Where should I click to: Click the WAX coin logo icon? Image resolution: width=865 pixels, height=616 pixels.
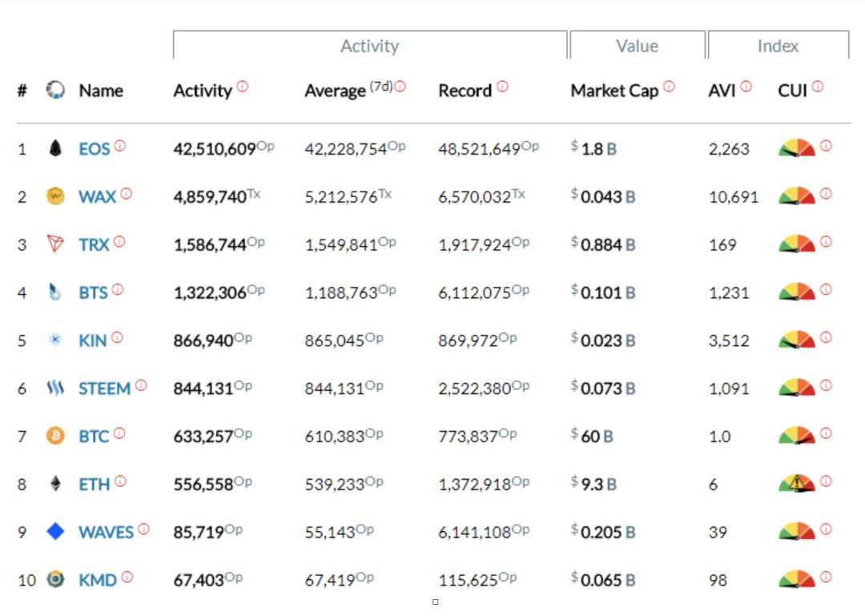pos(55,196)
